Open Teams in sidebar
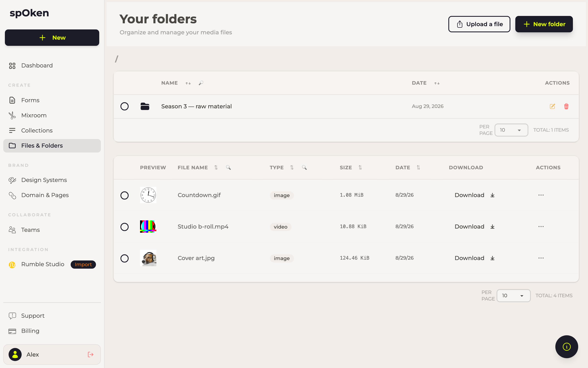The image size is (588, 368). point(52,230)
